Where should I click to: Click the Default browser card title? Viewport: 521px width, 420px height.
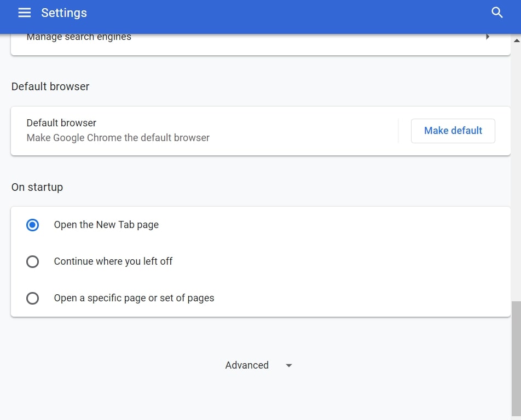pos(61,123)
